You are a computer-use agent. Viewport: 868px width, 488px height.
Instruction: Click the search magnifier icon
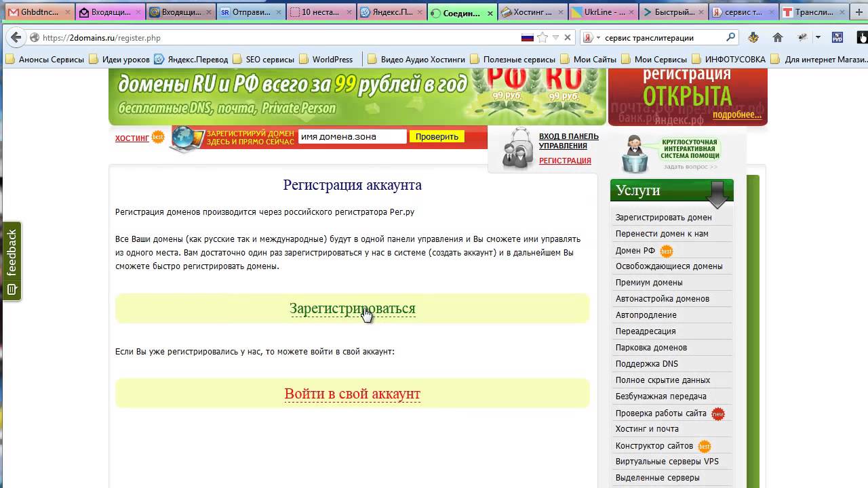730,38
